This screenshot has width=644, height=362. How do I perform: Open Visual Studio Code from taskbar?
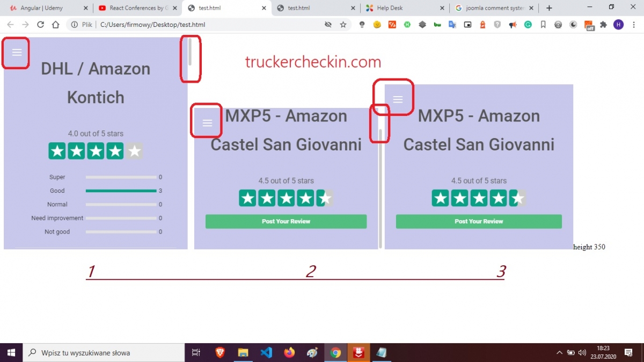[266, 352]
